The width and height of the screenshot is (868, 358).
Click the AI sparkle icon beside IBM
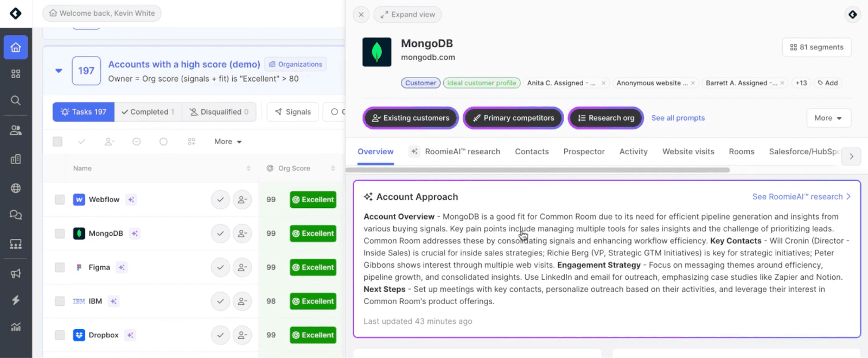tap(113, 301)
